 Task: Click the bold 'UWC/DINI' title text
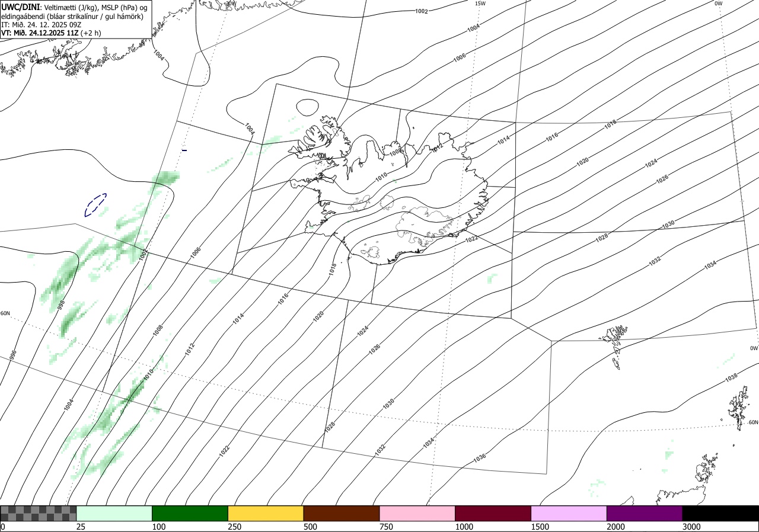[x=21, y=7]
